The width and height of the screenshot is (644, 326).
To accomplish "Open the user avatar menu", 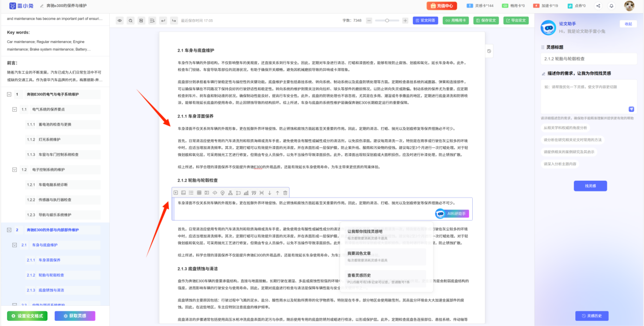I will pos(629,6).
